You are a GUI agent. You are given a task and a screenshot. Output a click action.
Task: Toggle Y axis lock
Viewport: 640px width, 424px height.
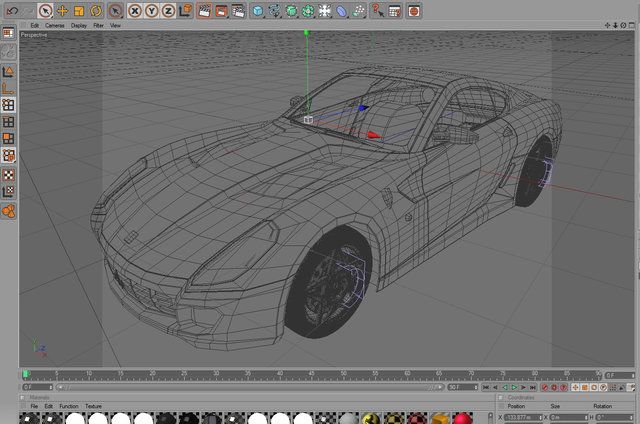[x=151, y=11]
